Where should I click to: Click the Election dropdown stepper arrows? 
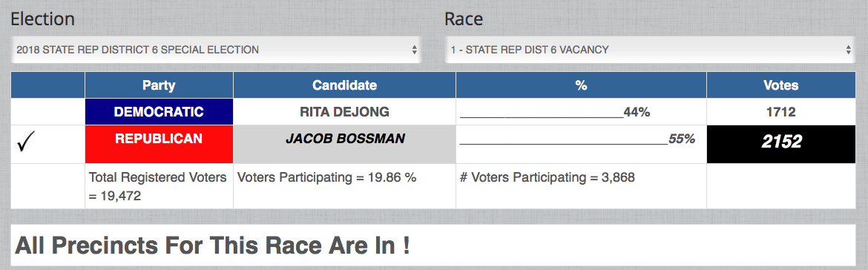pyautogui.click(x=414, y=50)
